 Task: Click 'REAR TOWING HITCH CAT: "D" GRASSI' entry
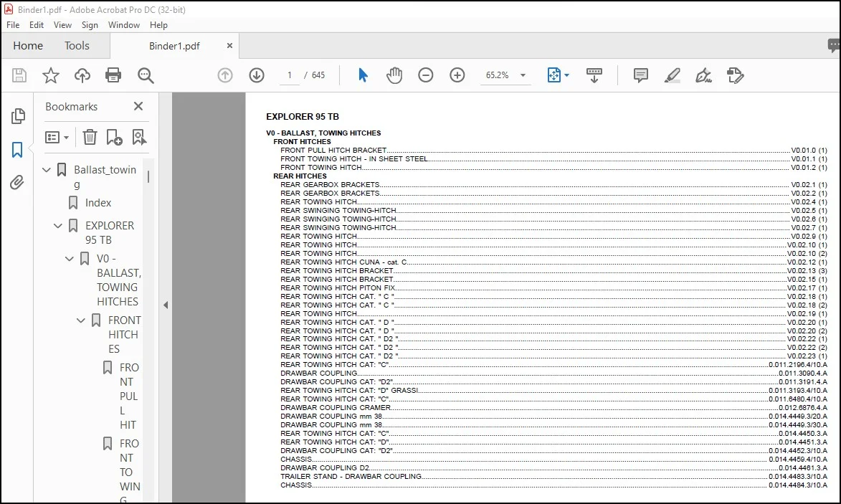(349, 390)
